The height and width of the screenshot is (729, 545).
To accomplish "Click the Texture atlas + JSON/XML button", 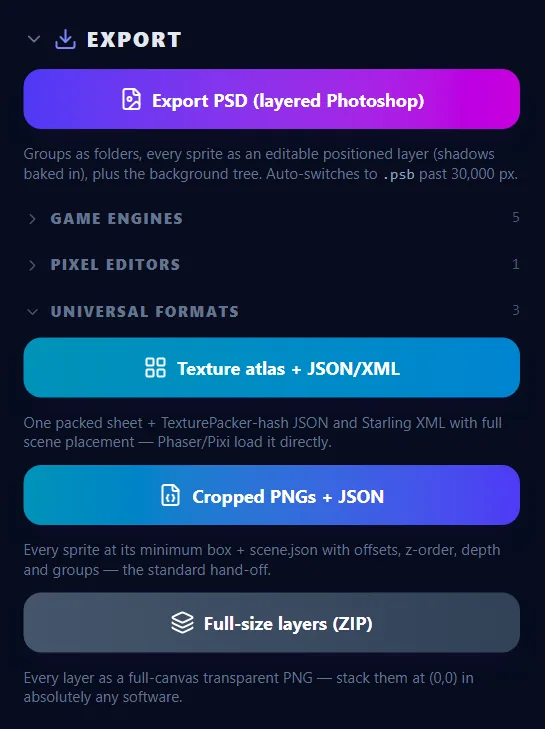I will tap(272, 367).
